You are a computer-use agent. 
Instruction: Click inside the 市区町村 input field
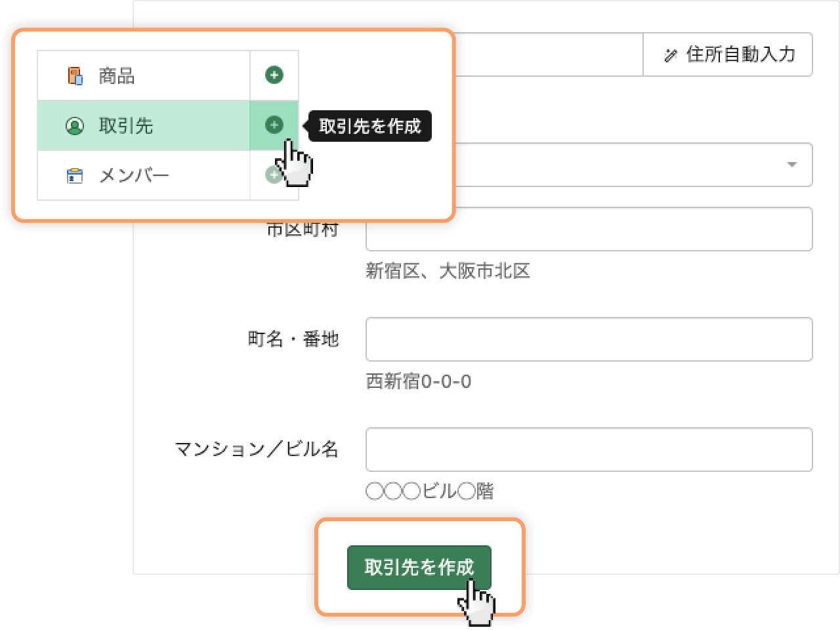(589, 228)
